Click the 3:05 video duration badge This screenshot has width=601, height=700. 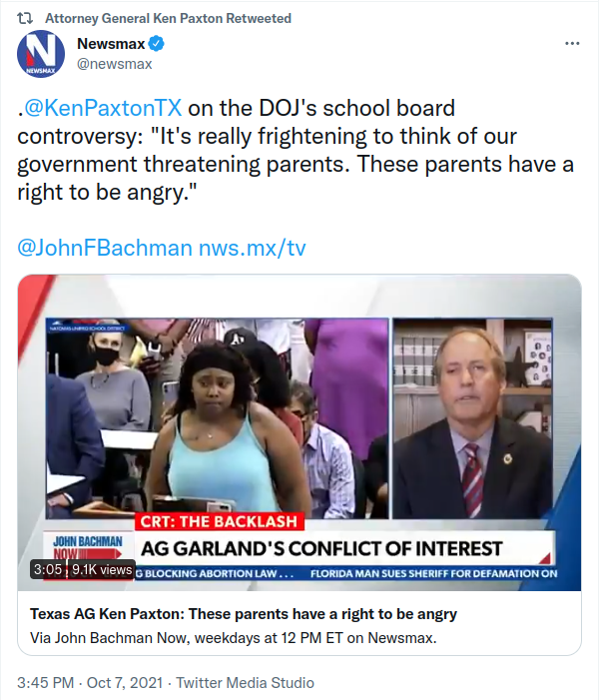(48, 569)
